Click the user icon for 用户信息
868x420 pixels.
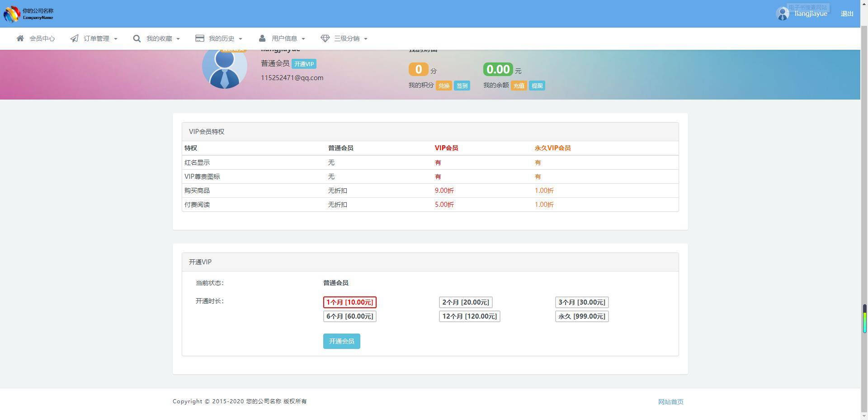click(x=262, y=38)
